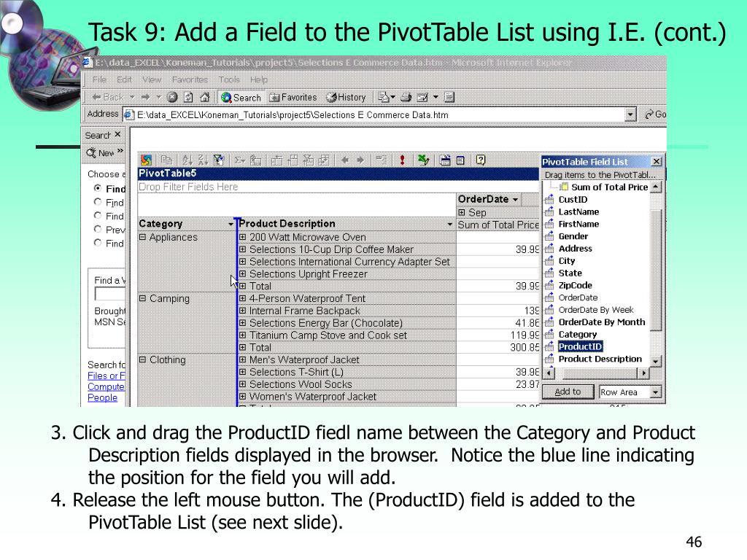Open the Favorites menu

point(190,79)
